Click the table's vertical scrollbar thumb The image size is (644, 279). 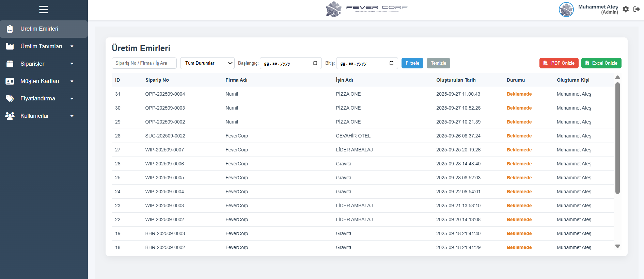click(617, 138)
